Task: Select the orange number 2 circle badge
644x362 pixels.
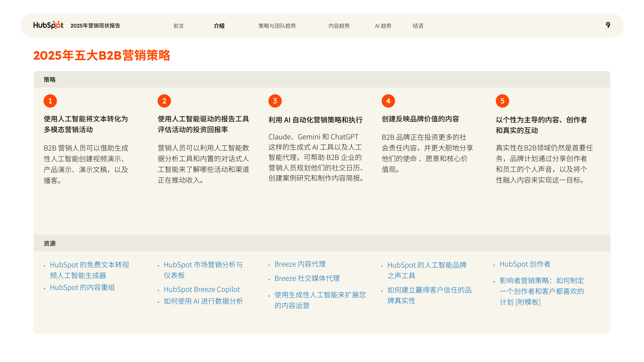Action: [x=164, y=101]
